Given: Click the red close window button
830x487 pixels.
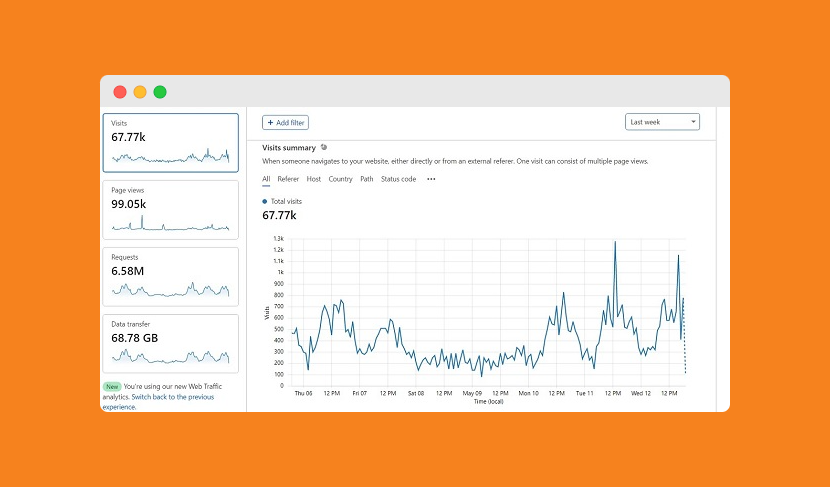Looking at the screenshot, I should pyautogui.click(x=120, y=92).
